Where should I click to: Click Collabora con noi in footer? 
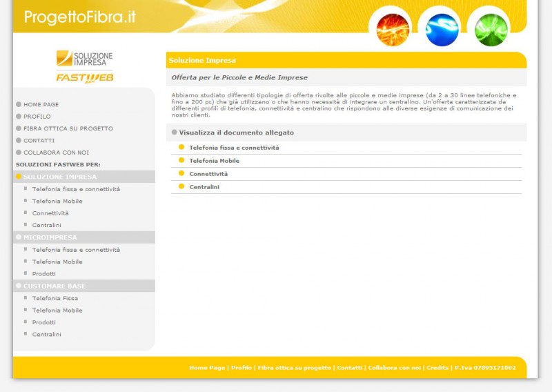394,368
